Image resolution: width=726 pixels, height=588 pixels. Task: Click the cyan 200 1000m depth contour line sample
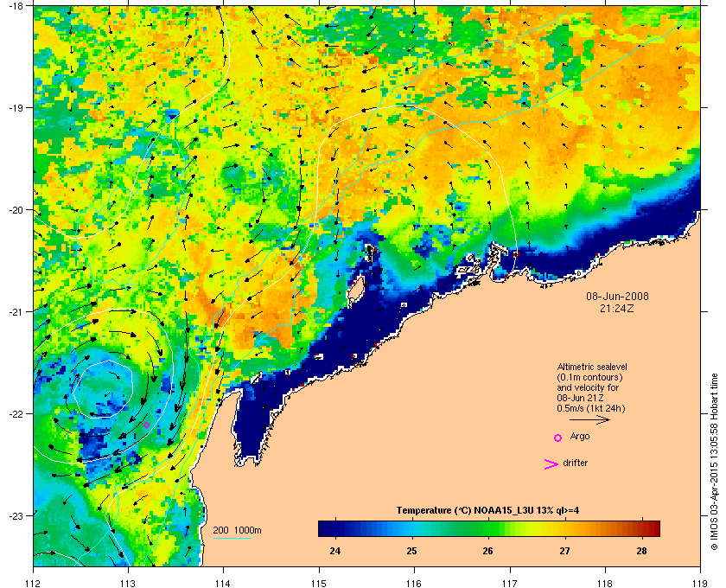tap(232, 538)
